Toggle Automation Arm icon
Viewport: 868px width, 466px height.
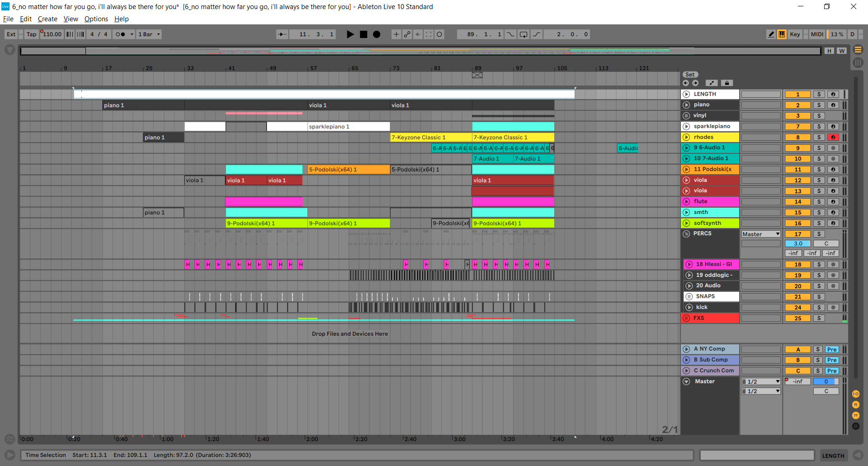407,34
